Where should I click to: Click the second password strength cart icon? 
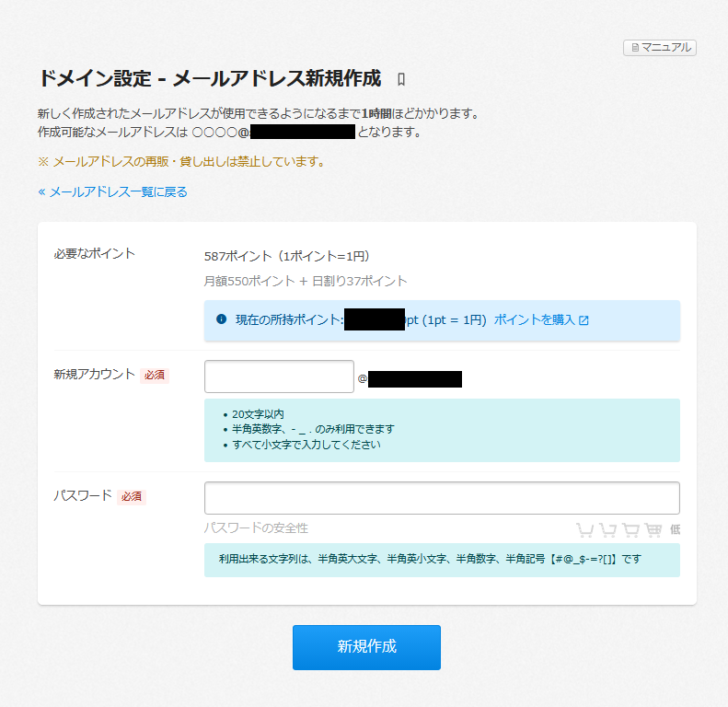(x=607, y=529)
